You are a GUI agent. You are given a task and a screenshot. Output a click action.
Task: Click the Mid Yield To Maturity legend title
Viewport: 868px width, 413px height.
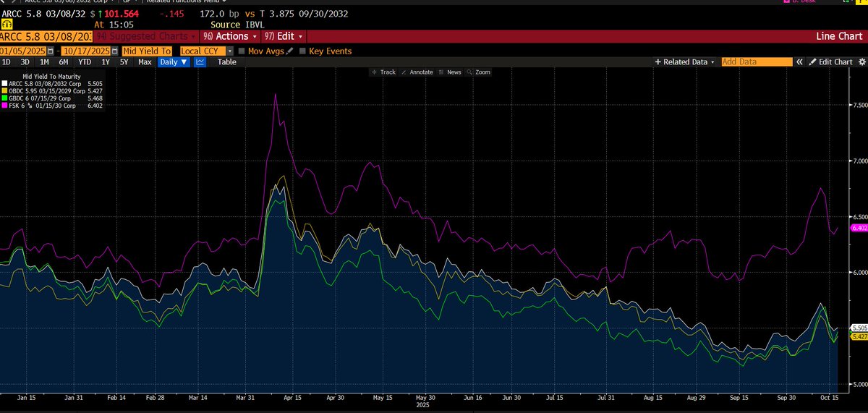tap(51, 76)
